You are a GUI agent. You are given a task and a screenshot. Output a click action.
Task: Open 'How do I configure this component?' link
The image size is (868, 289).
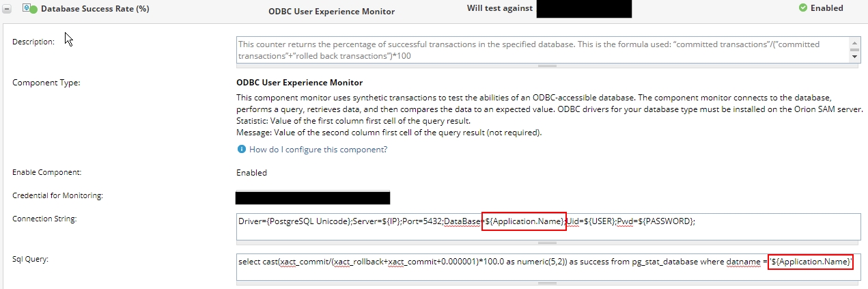318,150
